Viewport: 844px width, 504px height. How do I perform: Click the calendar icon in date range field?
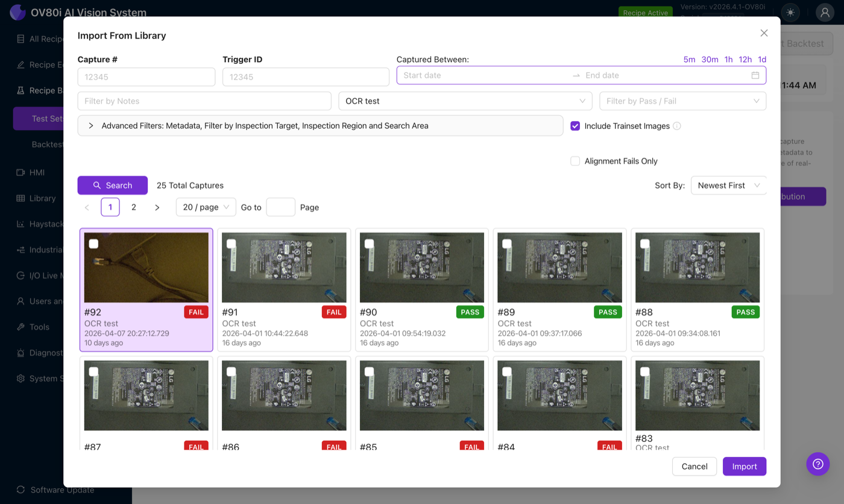755,75
